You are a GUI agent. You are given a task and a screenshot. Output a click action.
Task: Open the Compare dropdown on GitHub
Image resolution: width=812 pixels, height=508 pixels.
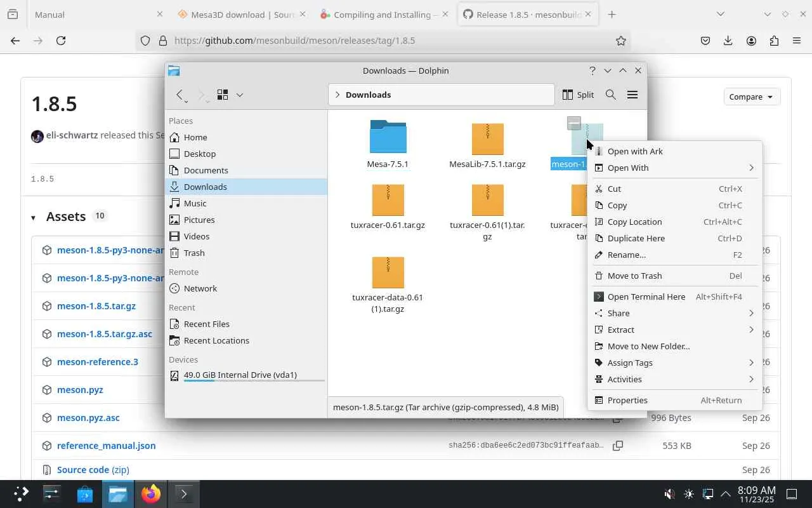(752, 97)
